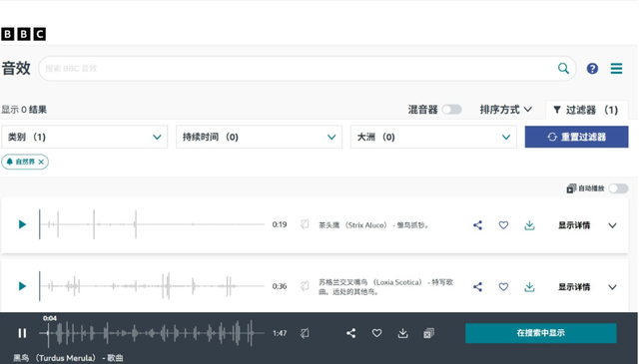Expand 显示详情 for Strix Aluco row
Image resolution: width=639 pixels, height=364 pixels.
tap(587, 225)
